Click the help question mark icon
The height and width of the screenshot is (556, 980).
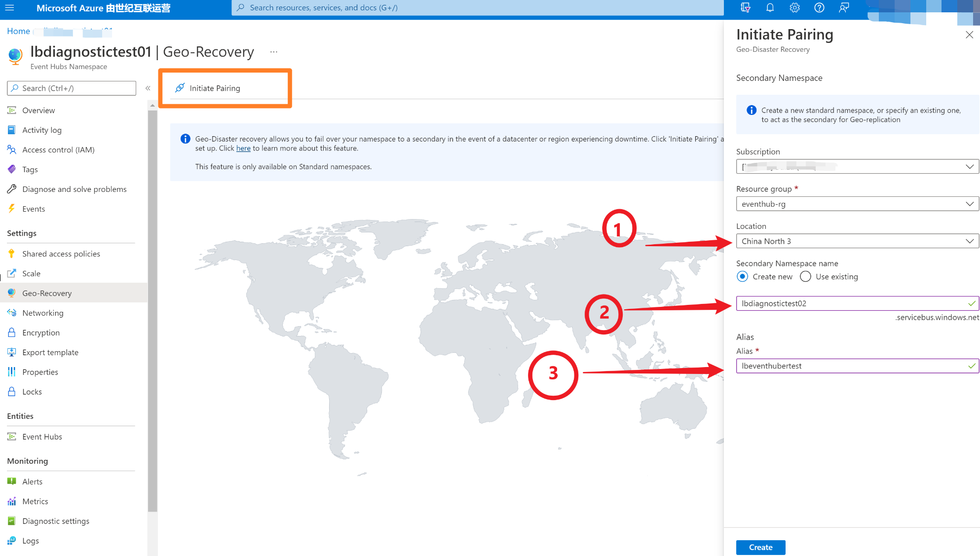point(819,8)
